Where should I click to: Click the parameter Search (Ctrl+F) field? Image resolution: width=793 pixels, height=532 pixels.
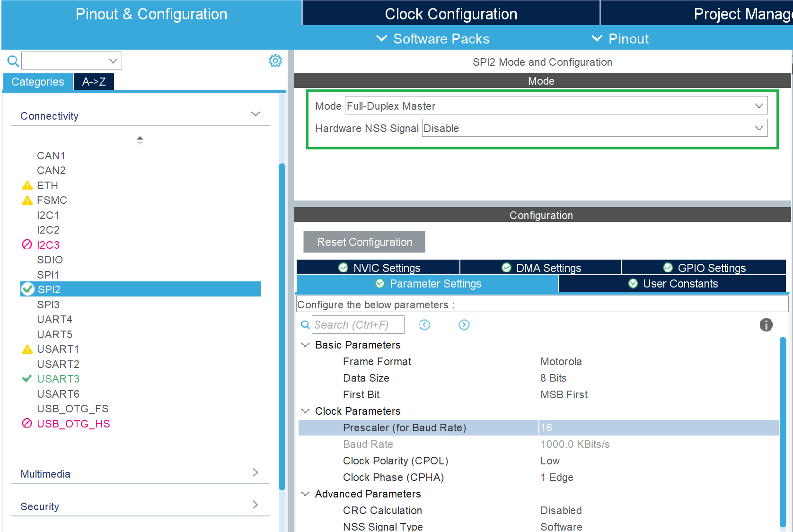point(358,325)
